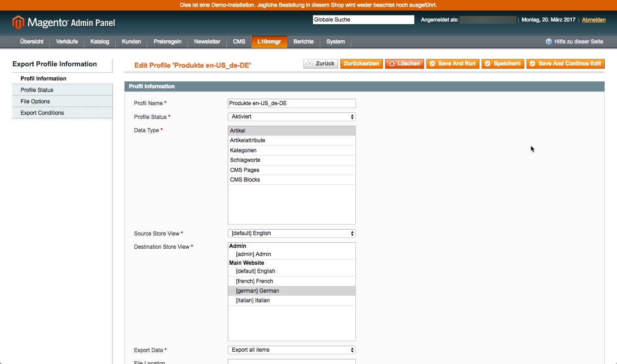Click the File Location input field
This screenshot has height=364, width=617.
[x=292, y=362]
